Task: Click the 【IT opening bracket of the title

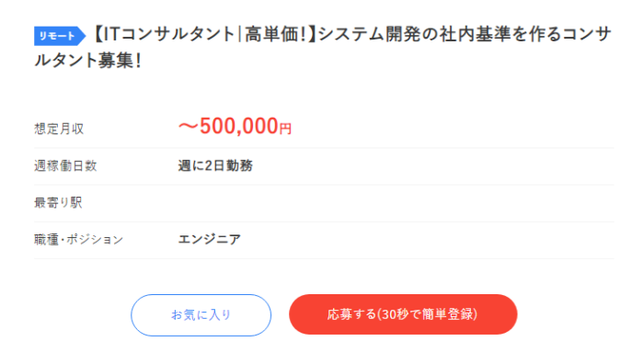Action: [105, 35]
